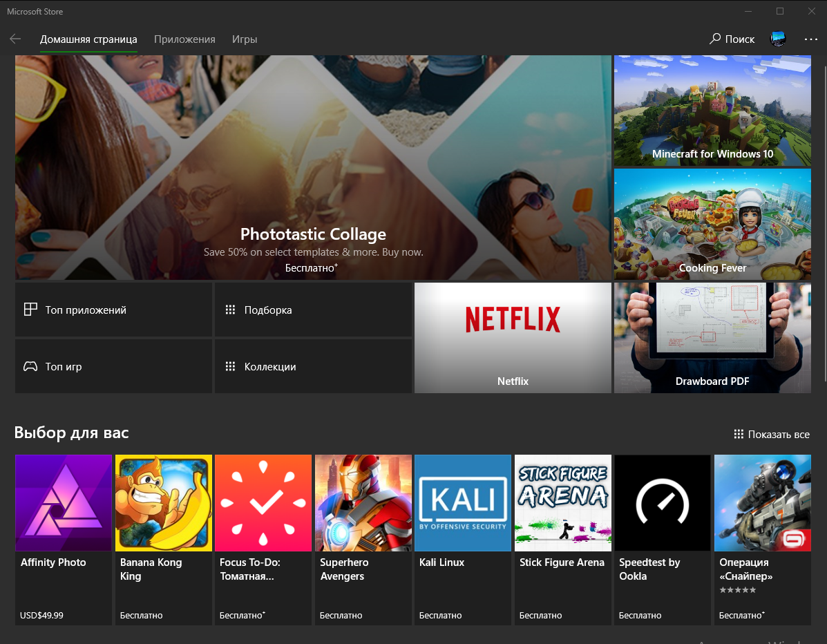Go back using the back arrow
Screen dimensions: 827x644
pos(15,39)
